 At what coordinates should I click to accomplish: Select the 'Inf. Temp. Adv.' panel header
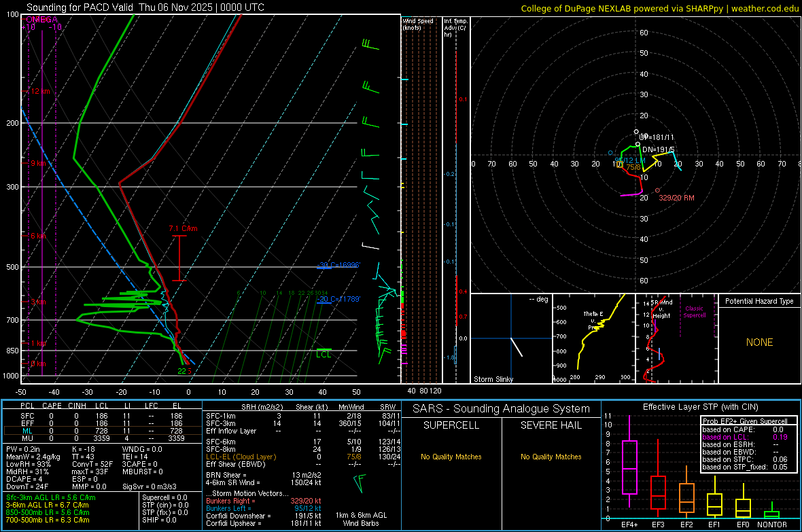(x=455, y=28)
